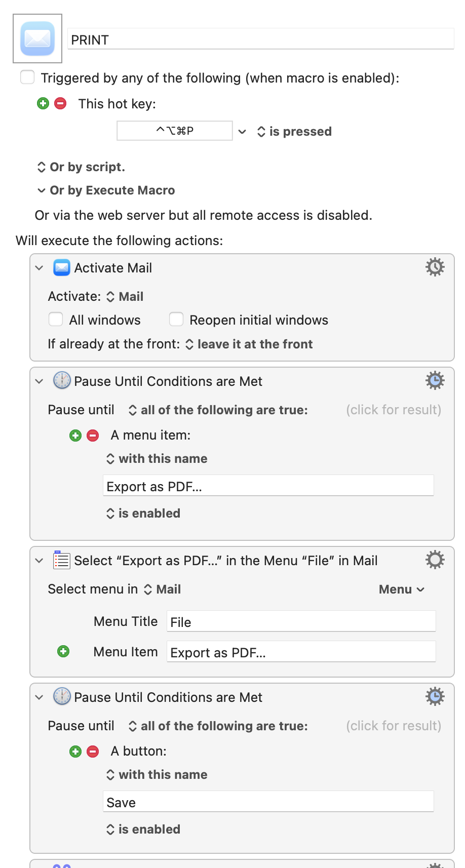
Task: Check the All windows option
Action: [56, 320]
